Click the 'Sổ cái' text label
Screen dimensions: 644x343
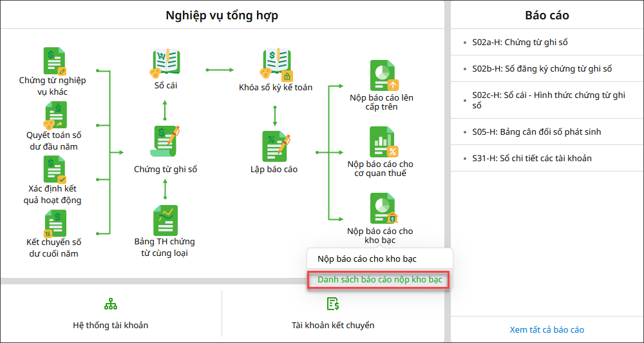tap(165, 86)
